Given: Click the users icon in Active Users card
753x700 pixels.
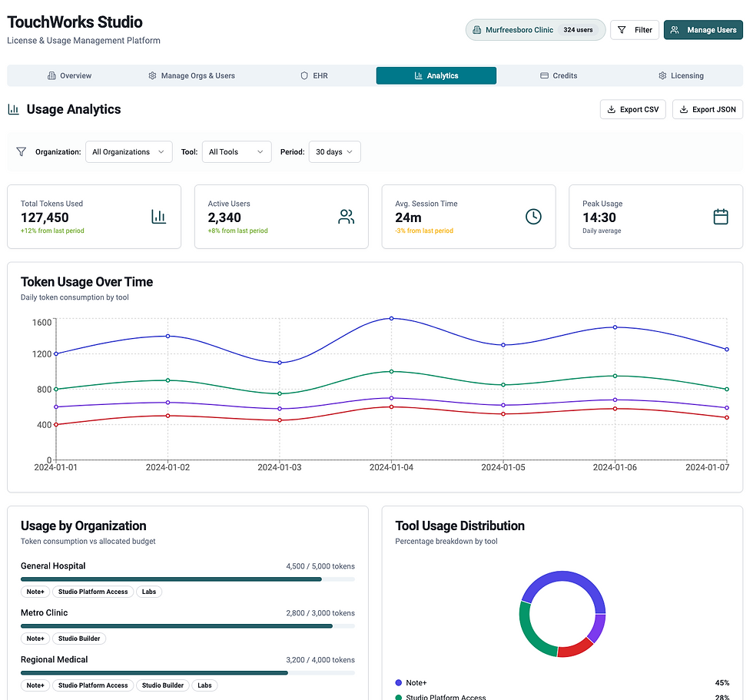Looking at the screenshot, I should click(347, 217).
